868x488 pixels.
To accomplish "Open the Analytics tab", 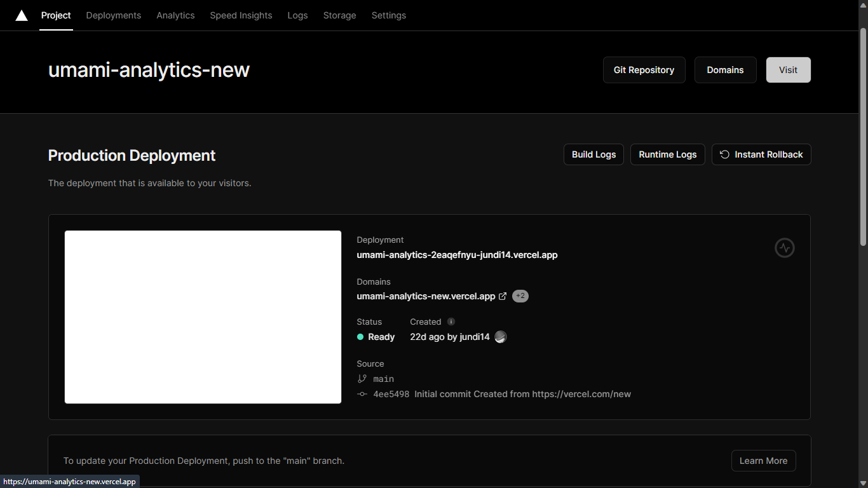I will click(x=176, y=15).
